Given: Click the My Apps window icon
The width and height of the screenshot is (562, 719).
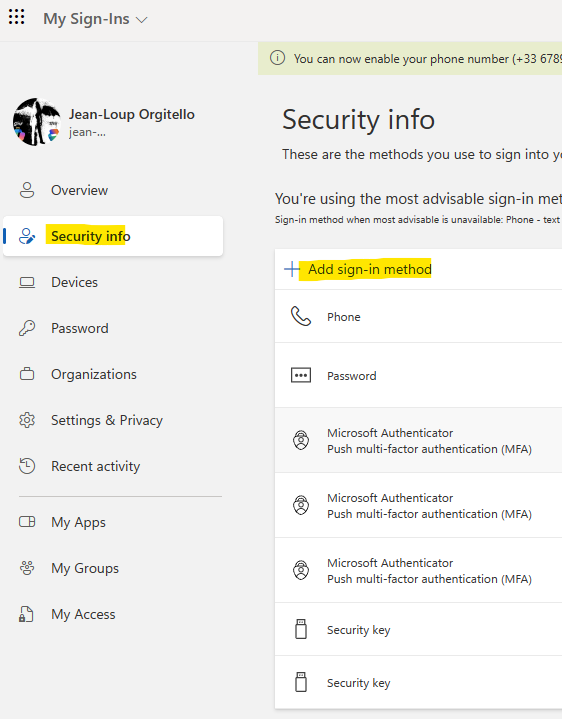Looking at the screenshot, I should 27,522.
